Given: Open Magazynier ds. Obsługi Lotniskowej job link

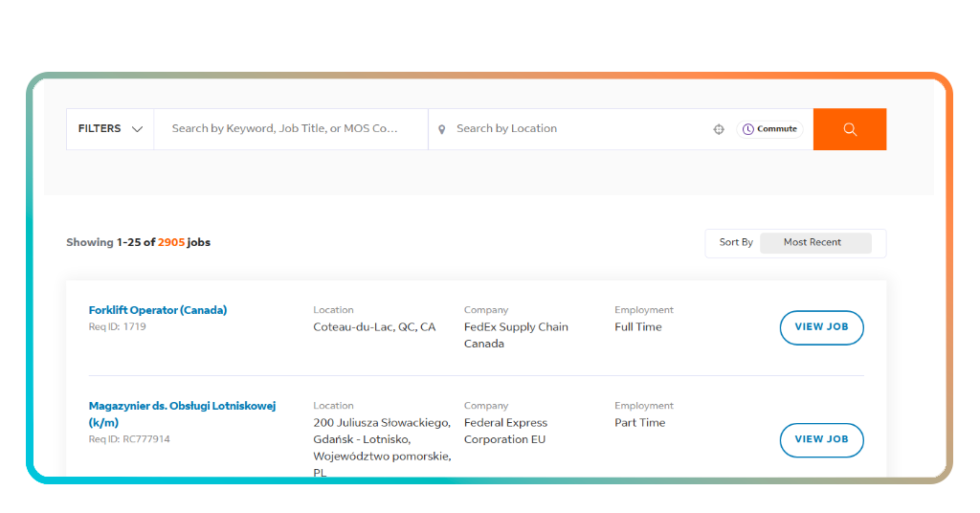Looking at the screenshot, I should click(182, 413).
